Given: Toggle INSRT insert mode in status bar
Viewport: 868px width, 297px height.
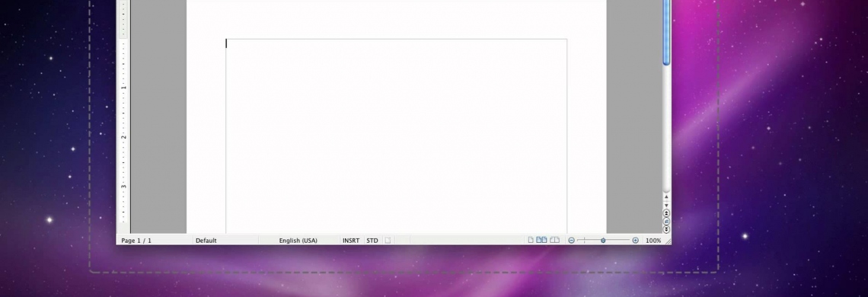Looking at the screenshot, I should click(x=351, y=241).
